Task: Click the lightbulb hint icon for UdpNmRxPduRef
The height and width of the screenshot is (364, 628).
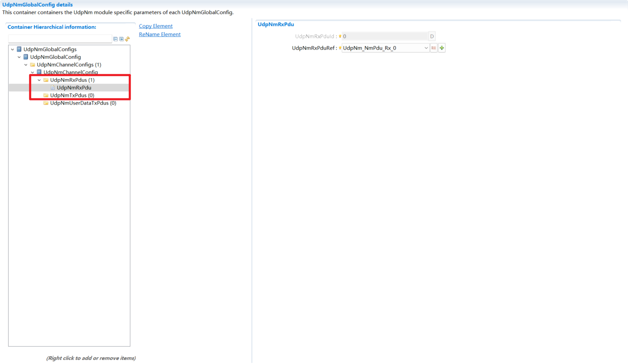Action: [340, 48]
